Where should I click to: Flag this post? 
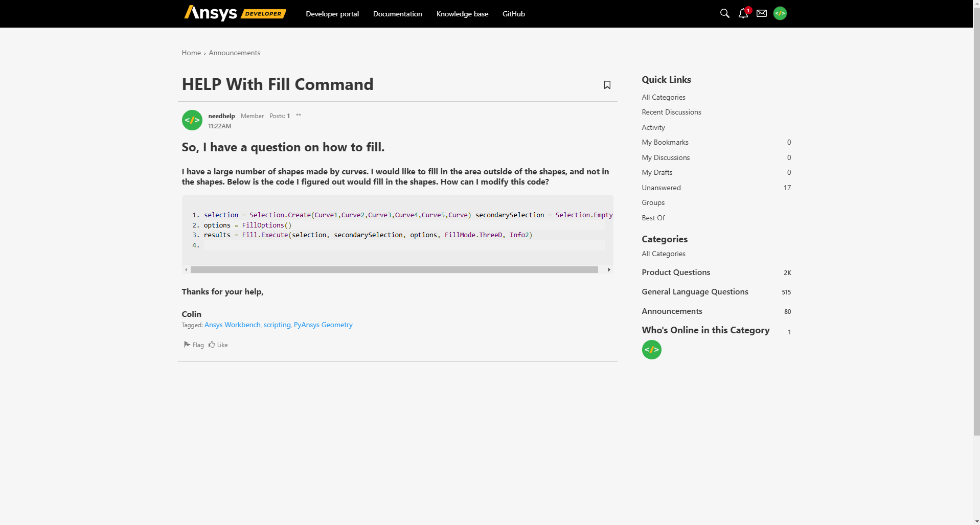click(194, 345)
